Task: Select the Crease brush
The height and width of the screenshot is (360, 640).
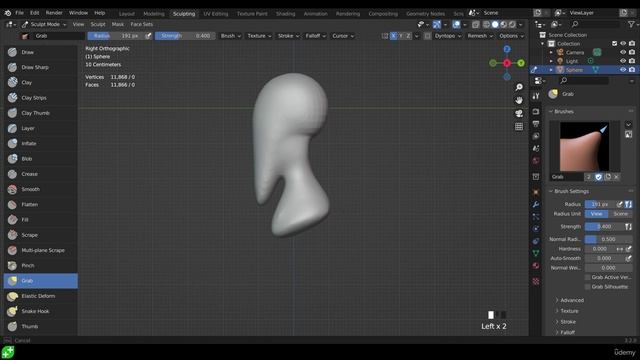Action: click(x=40, y=174)
